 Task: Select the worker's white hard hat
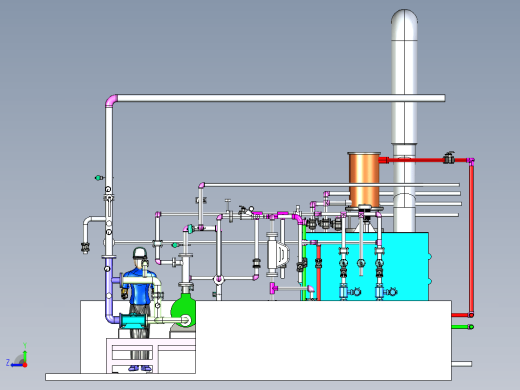click(x=140, y=252)
